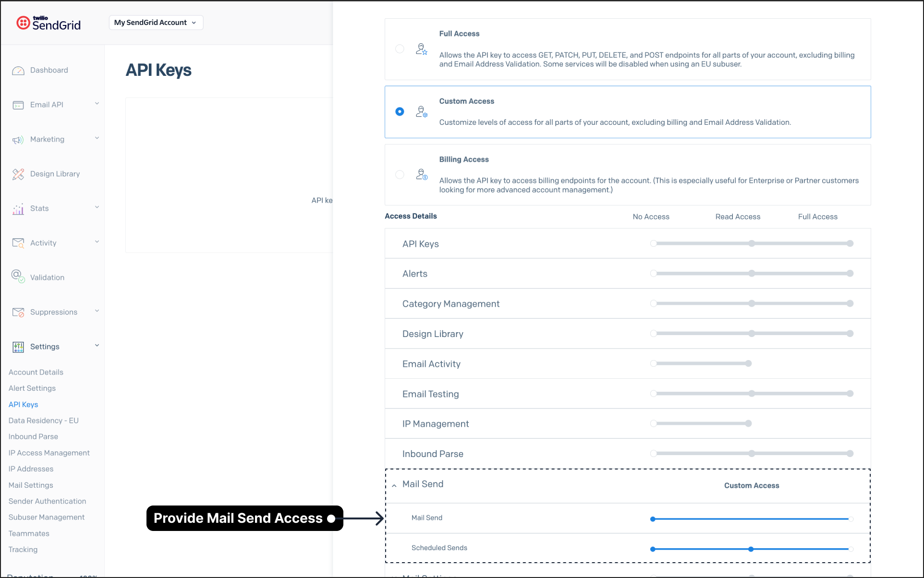Open the Design Library scissors icon
This screenshot has height=578, width=924.
point(18,174)
